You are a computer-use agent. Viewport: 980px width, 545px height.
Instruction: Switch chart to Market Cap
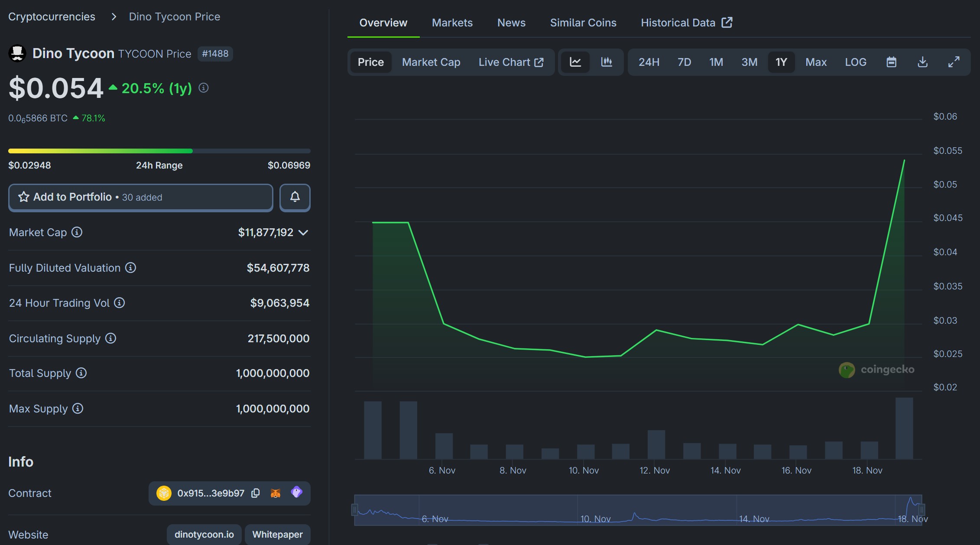pyautogui.click(x=431, y=62)
